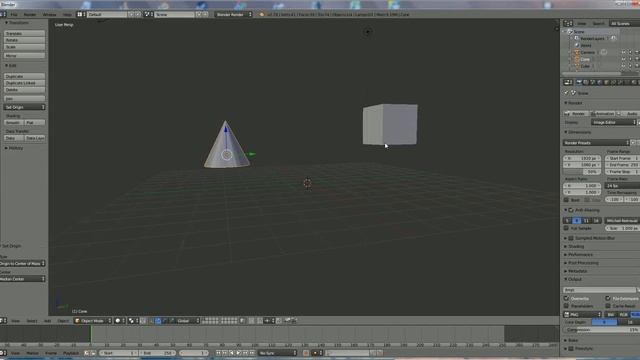The width and height of the screenshot is (640, 360).
Task: Open the Set Origin dropdown
Action: [24, 107]
